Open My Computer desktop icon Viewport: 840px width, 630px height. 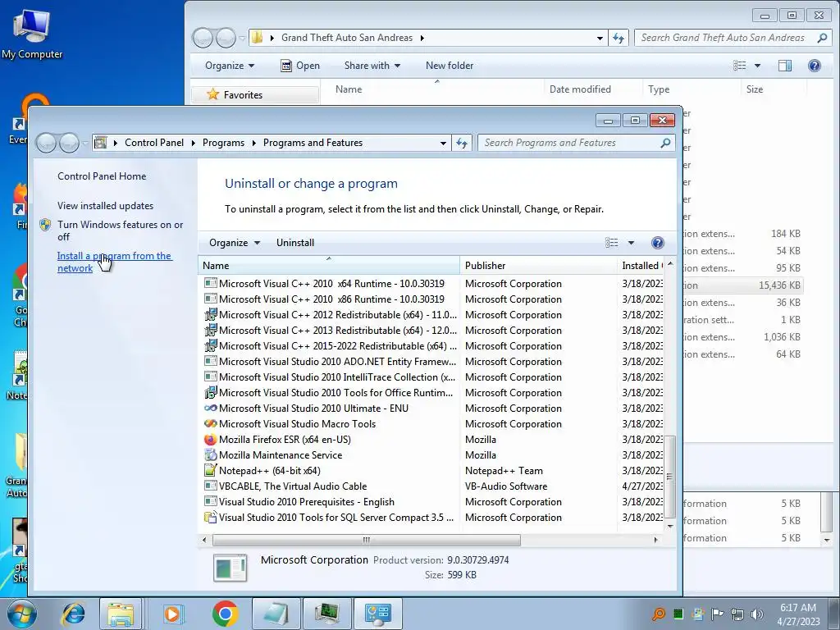32,33
